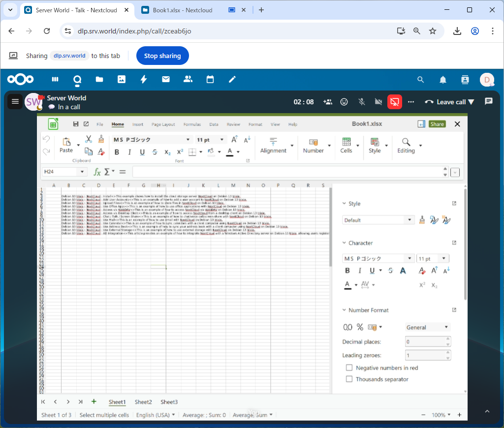
Task: Open the General number format dropdown
Action: [427, 327]
